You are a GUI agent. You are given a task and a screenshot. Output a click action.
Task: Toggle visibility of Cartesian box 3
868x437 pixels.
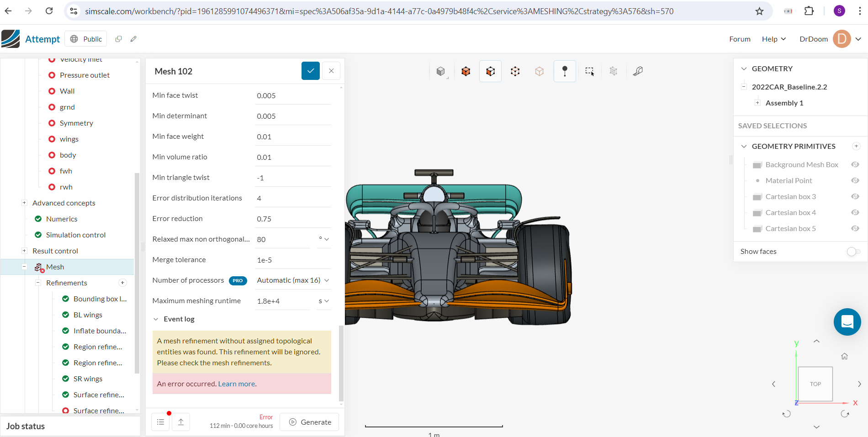[x=855, y=196]
